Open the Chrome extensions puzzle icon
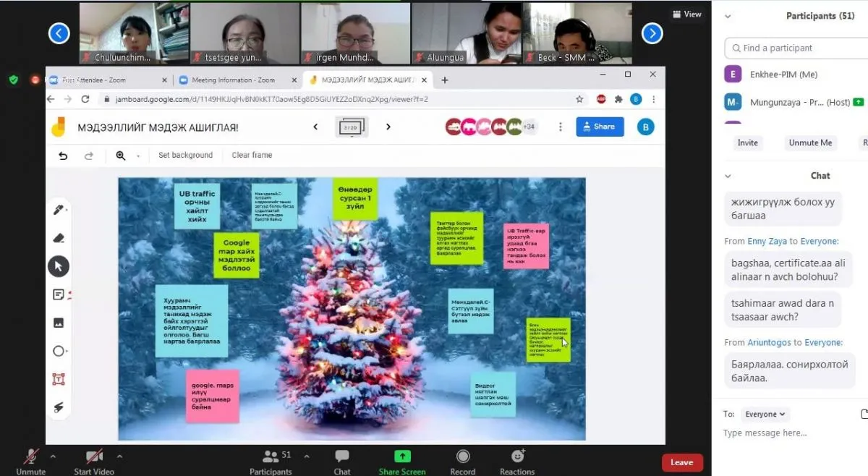The width and height of the screenshot is (868, 476). point(618,99)
